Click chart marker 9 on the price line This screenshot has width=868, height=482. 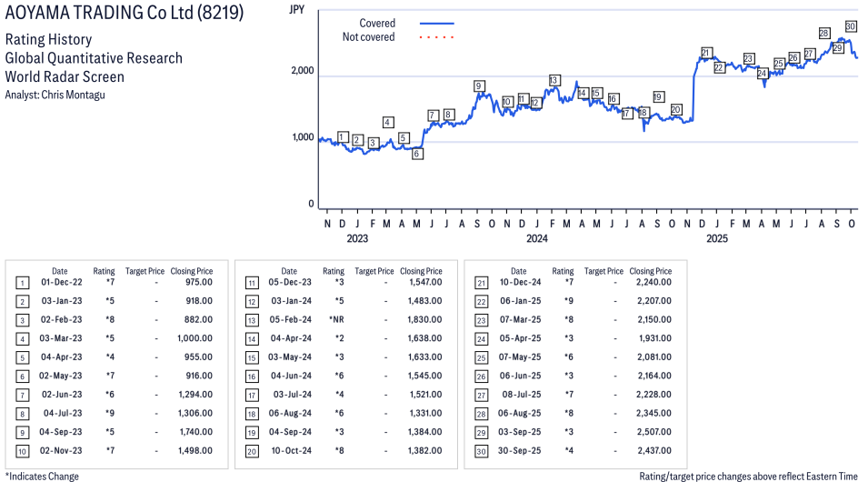[x=478, y=86]
